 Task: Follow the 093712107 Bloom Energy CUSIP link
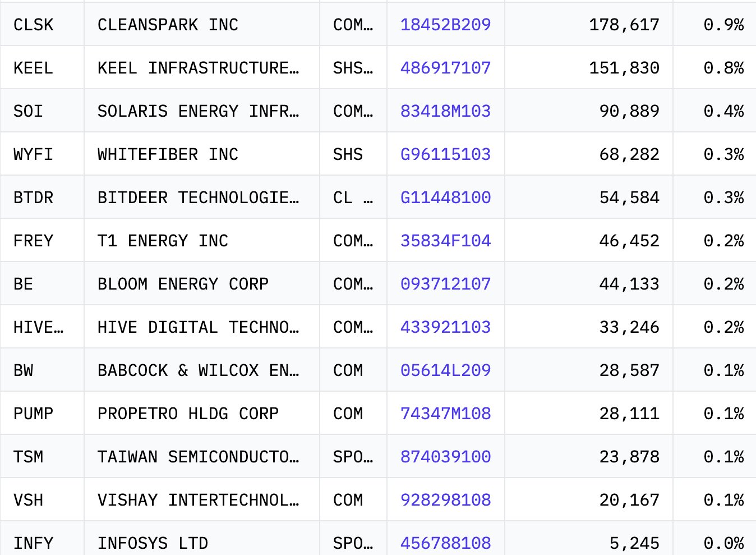click(445, 284)
